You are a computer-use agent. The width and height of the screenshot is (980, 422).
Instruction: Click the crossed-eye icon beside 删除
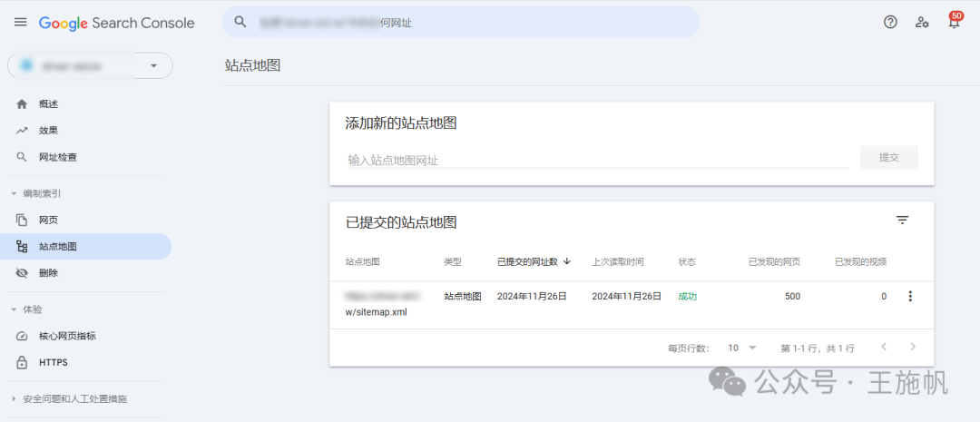click(x=22, y=273)
